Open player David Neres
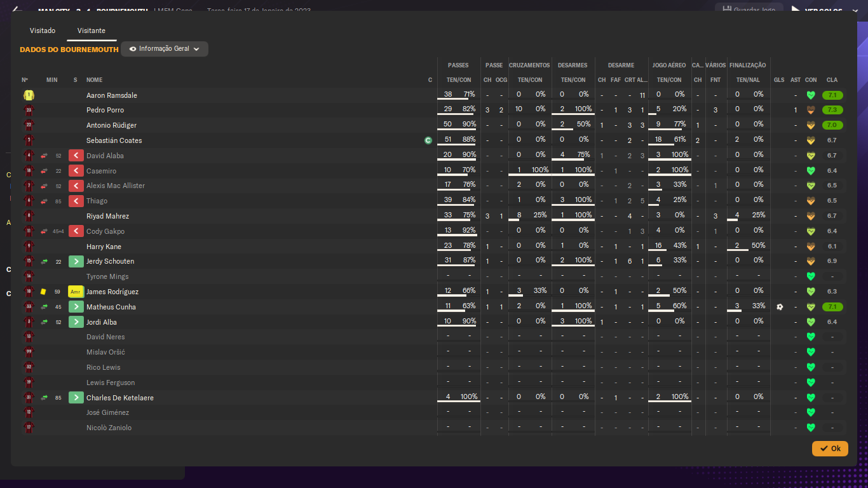 105,337
